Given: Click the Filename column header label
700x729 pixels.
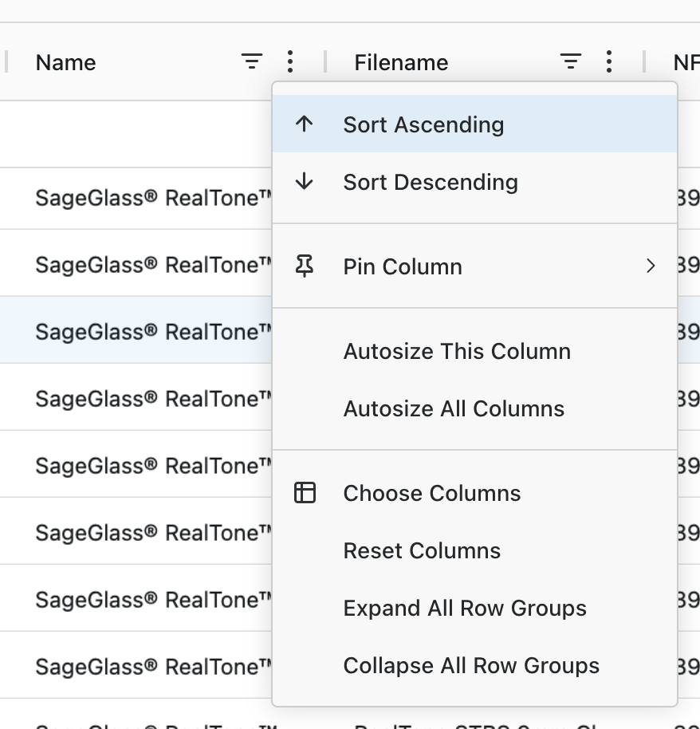Looking at the screenshot, I should (401, 62).
